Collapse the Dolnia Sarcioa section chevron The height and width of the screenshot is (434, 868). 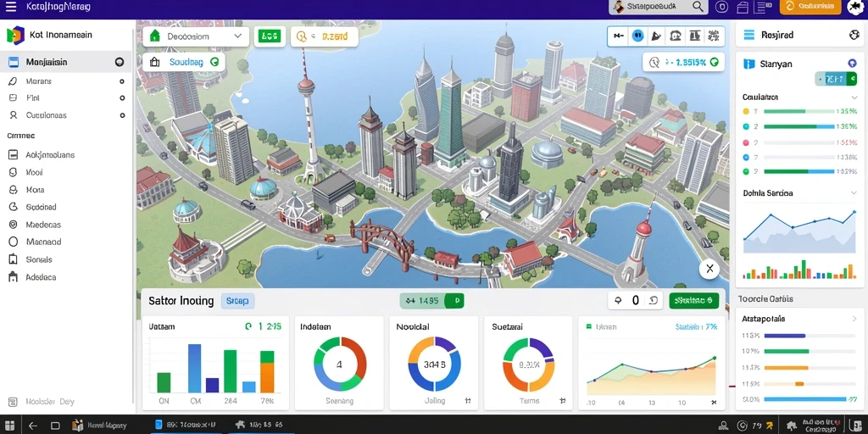click(853, 193)
